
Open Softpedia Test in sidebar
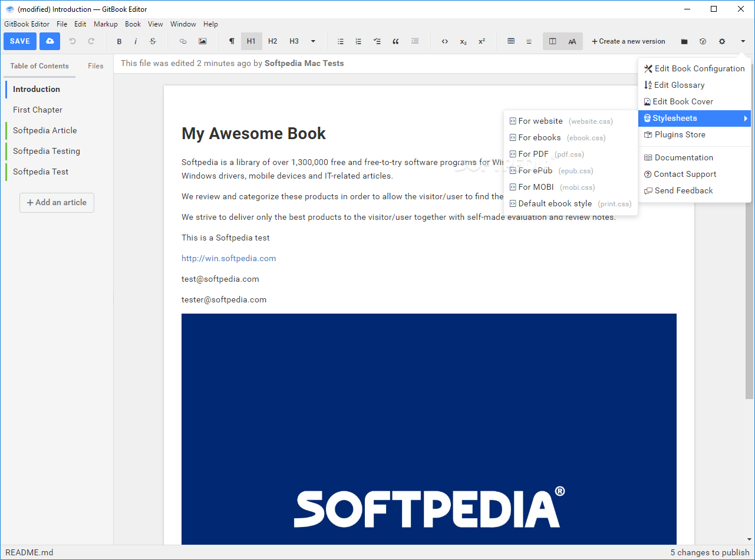click(59, 172)
